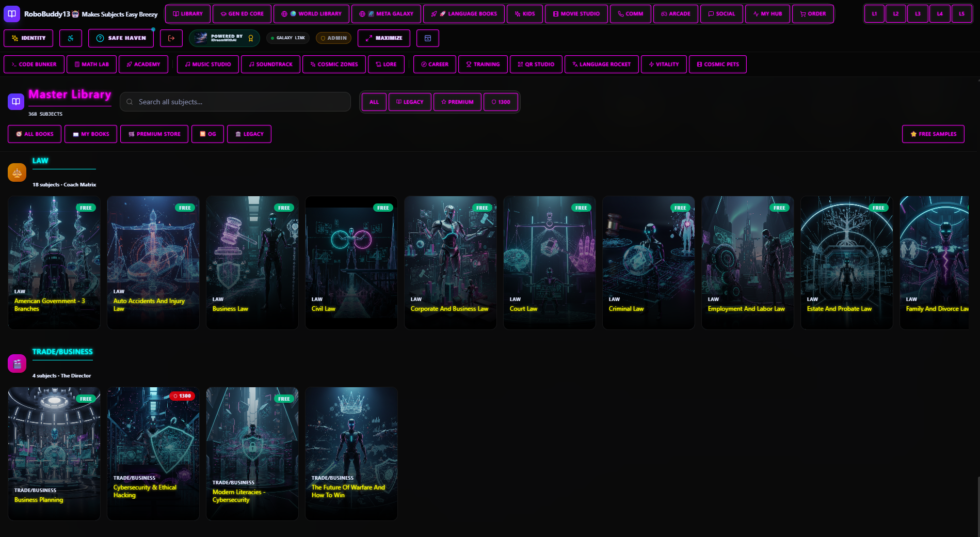Click the Search all subjects field
This screenshot has width=980, height=537.
[235, 102]
